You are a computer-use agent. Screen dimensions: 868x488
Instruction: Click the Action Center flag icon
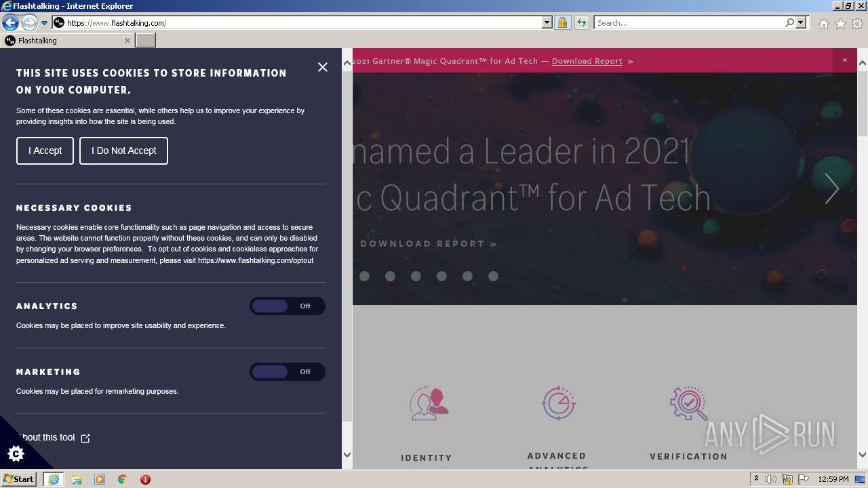click(804, 479)
